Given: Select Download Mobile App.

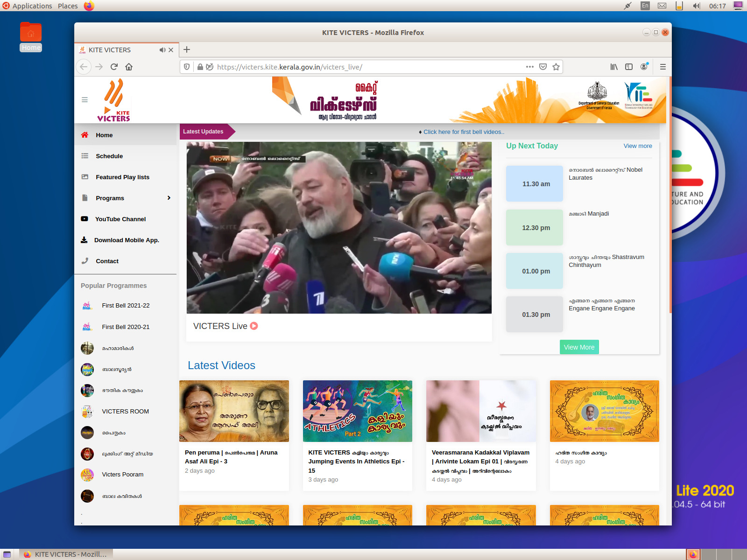Looking at the screenshot, I should pyautogui.click(x=125, y=240).
